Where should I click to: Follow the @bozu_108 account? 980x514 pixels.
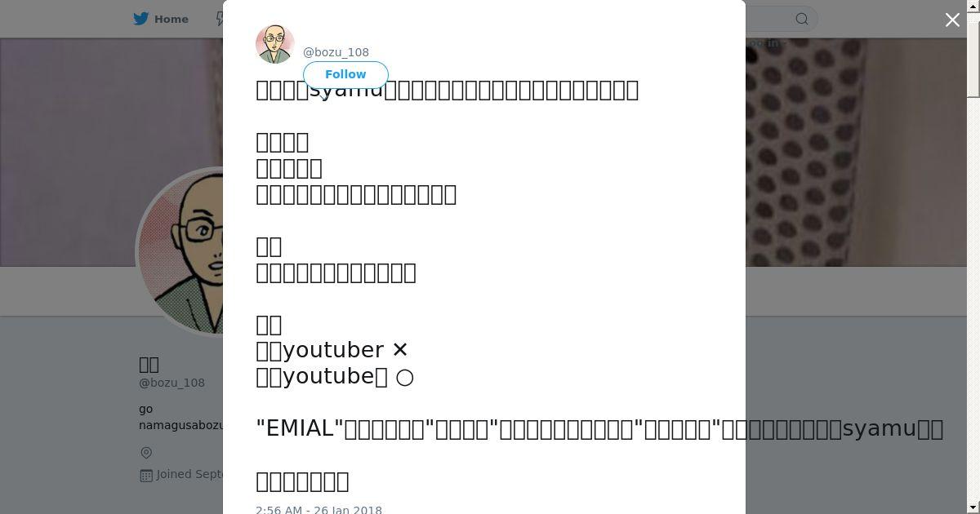click(x=345, y=74)
